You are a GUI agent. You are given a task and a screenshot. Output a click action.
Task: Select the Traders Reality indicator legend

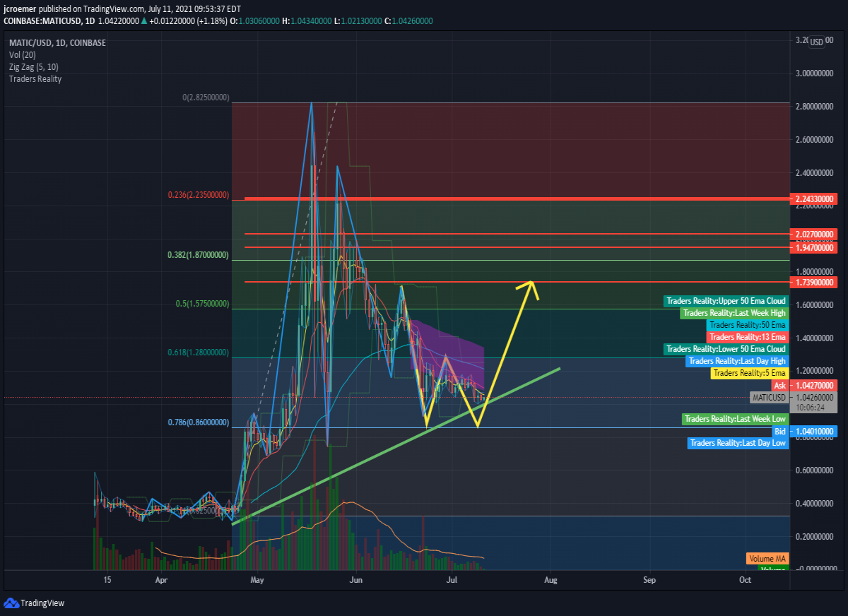click(x=35, y=78)
